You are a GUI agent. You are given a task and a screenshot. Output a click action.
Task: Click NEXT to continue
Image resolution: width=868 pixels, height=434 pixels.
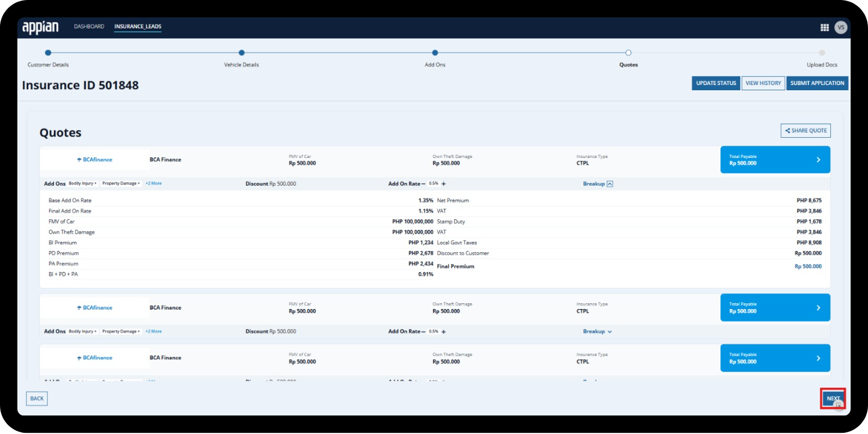(x=833, y=399)
